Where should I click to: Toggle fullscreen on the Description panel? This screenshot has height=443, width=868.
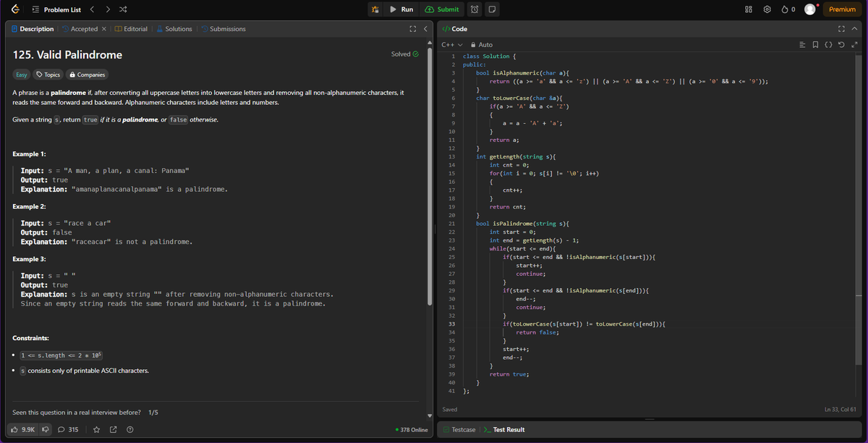click(412, 29)
